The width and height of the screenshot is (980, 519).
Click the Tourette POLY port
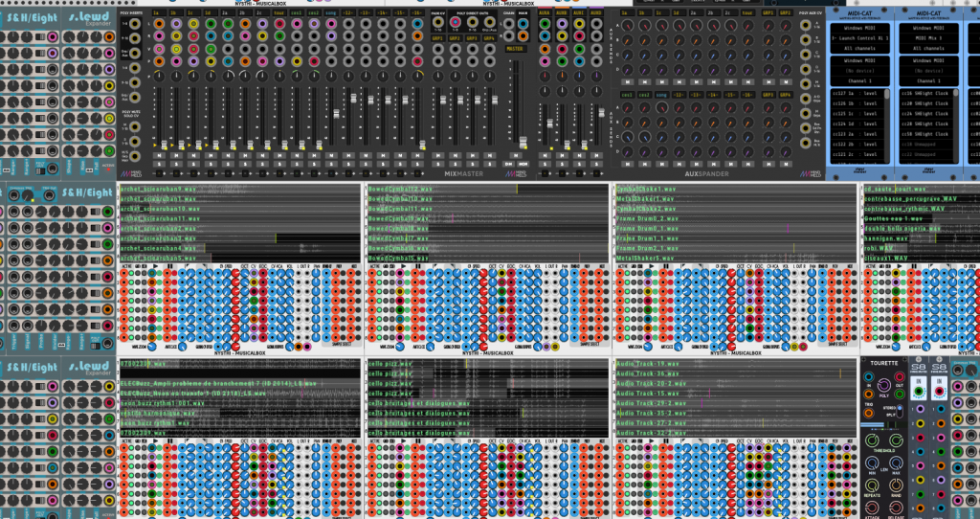tap(883, 385)
